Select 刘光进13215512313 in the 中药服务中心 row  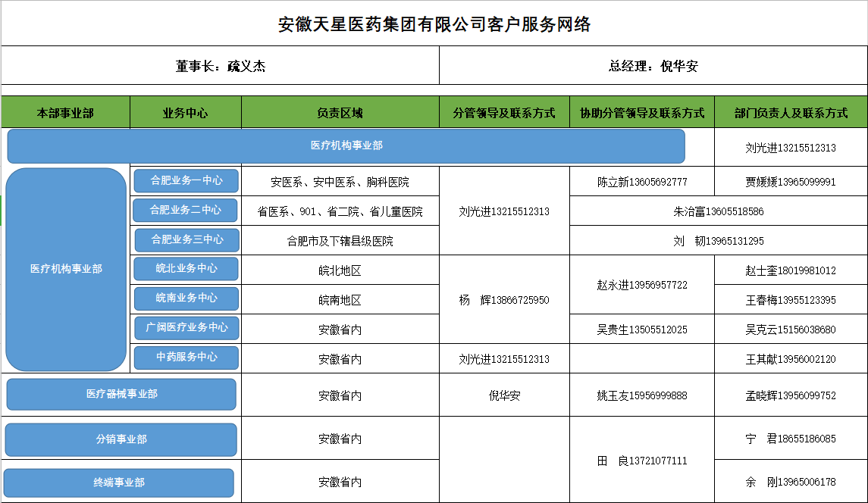pos(504,359)
